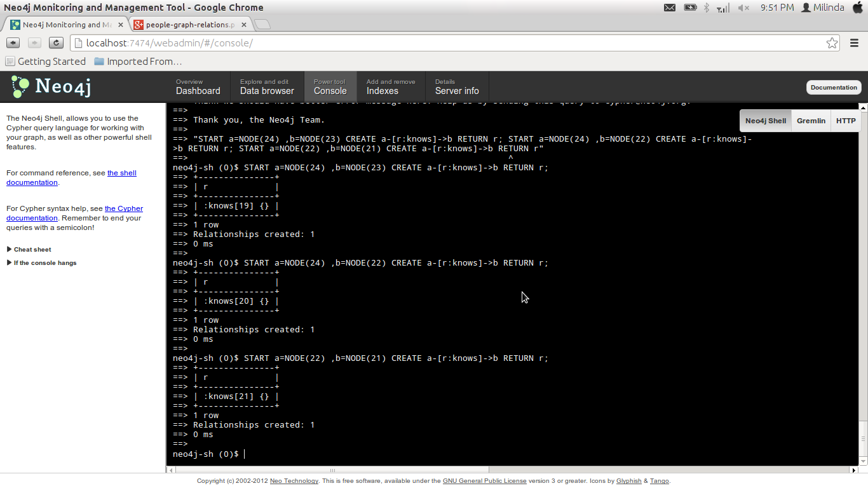868x488 pixels.
Task: Bookmark this page with the star icon
Action: (832, 43)
